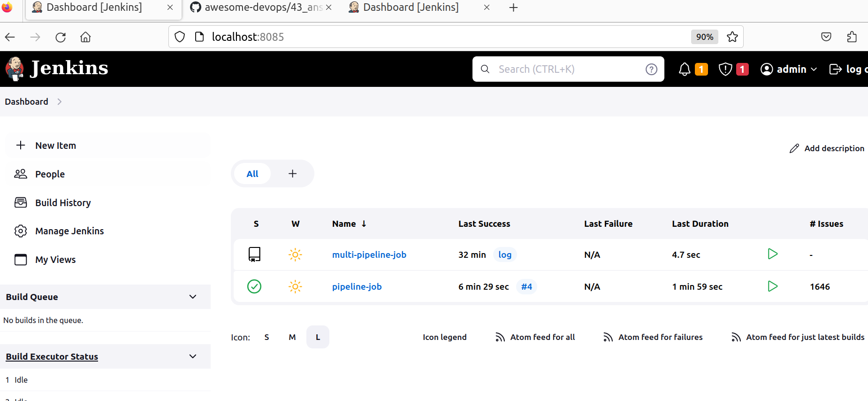The height and width of the screenshot is (401, 868).
Task: Open the Icon legend link
Action: pos(445,337)
